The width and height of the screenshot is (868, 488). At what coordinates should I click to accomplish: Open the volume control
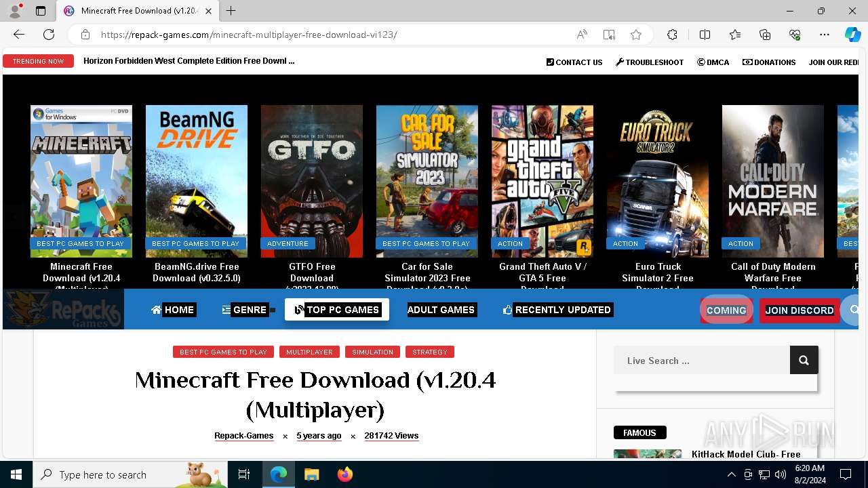click(x=781, y=474)
